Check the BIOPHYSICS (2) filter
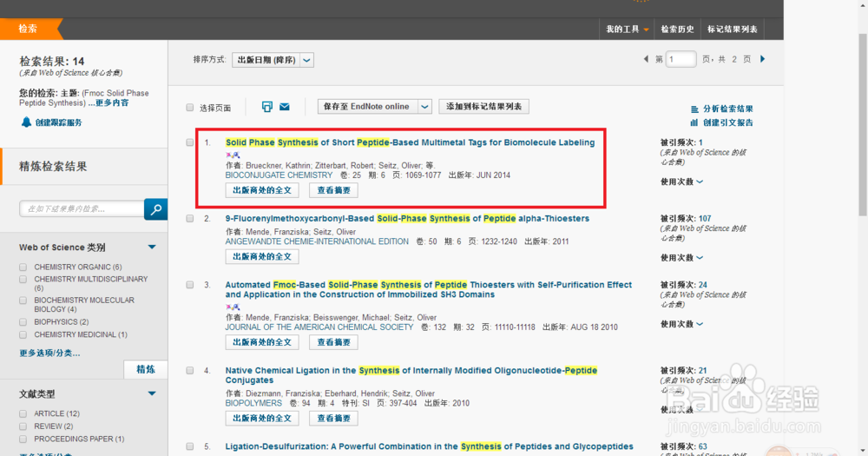The height and width of the screenshot is (456, 868). pos(23,322)
